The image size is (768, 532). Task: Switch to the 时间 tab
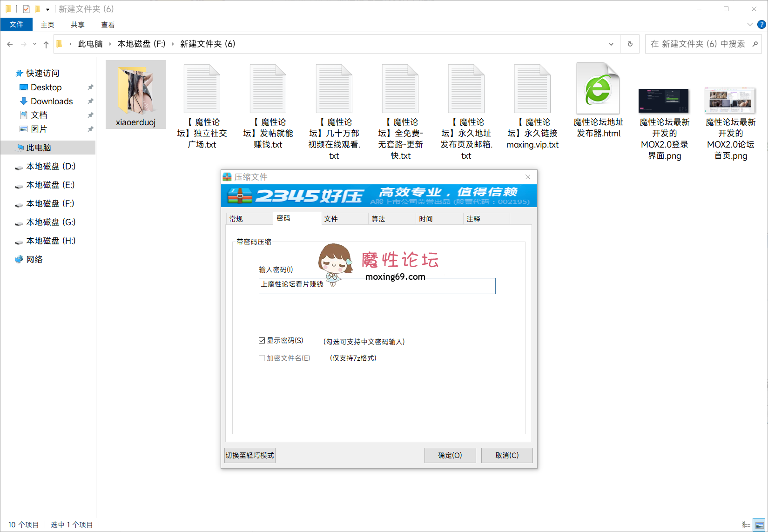coord(440,219)
